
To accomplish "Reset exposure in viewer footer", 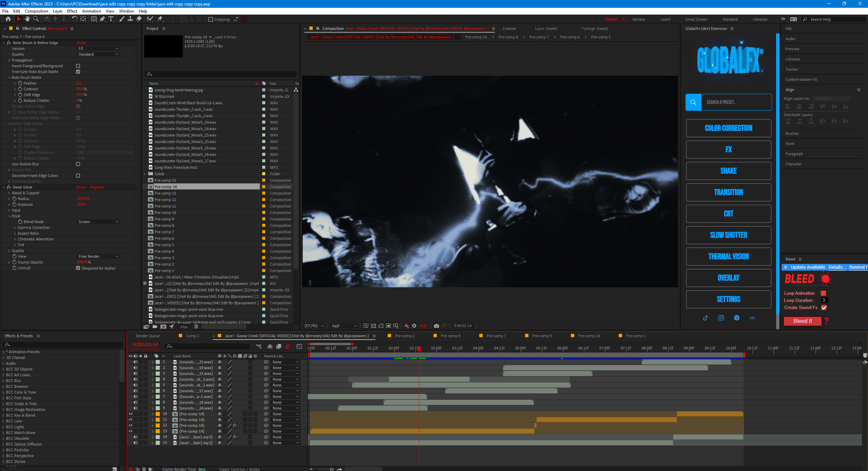I will tap(414, 326).
